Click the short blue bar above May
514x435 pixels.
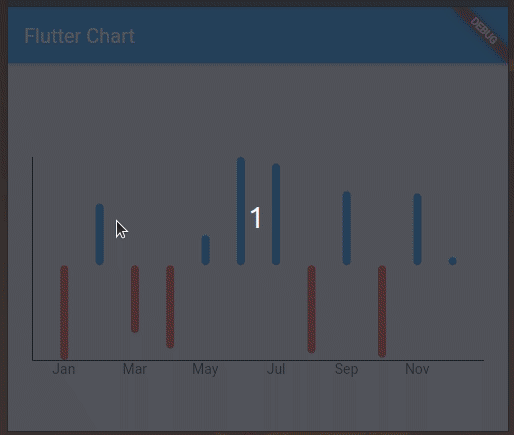tap(206, 250)
